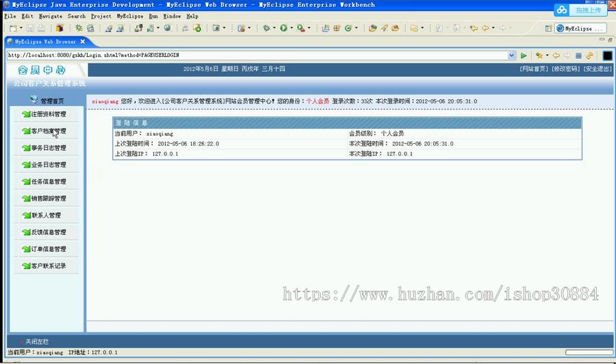This screenshot has height=364, width=616.
Task: Expand the New file dropdown arrow
Action: 21,28
